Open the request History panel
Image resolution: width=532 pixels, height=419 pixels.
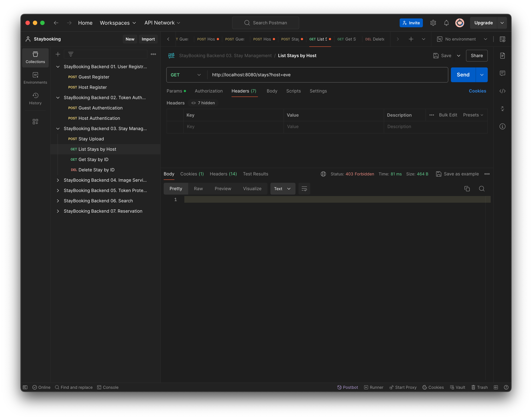click(35, 99)
